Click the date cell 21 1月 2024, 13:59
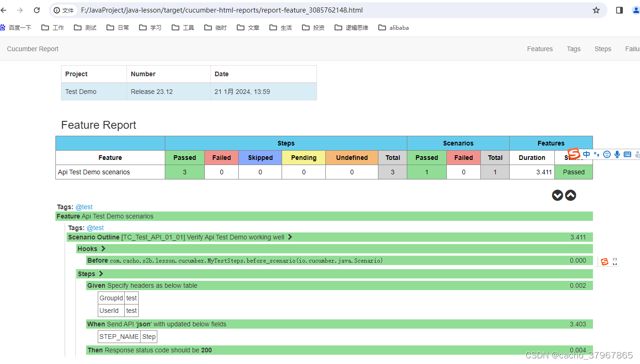This screenshot has width=640, height=364. pos(263,92)
